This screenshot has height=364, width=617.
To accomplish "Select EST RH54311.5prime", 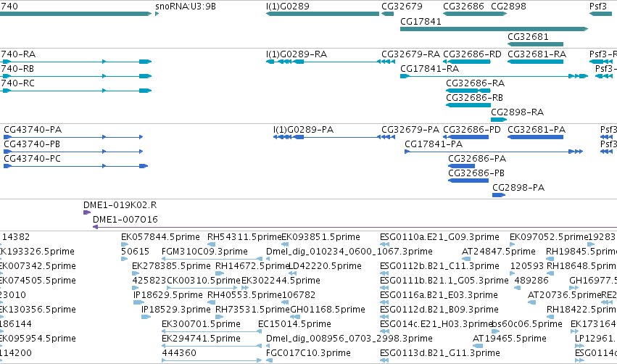I will pos(211,244).
